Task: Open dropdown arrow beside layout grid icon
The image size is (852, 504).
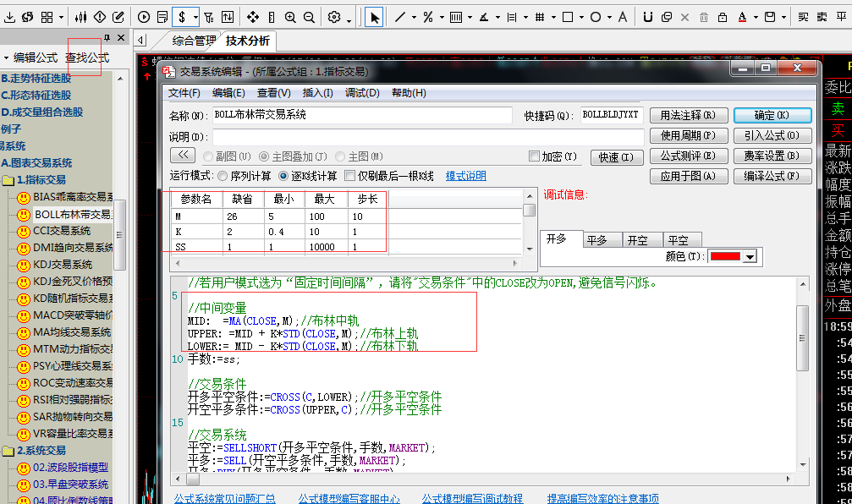Action: [x=61, y=18]
